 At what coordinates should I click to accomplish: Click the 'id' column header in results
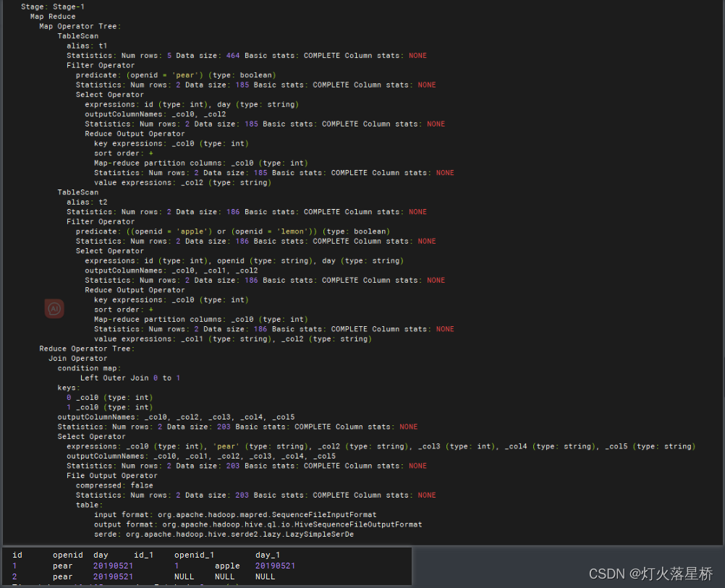click(17, 555)
